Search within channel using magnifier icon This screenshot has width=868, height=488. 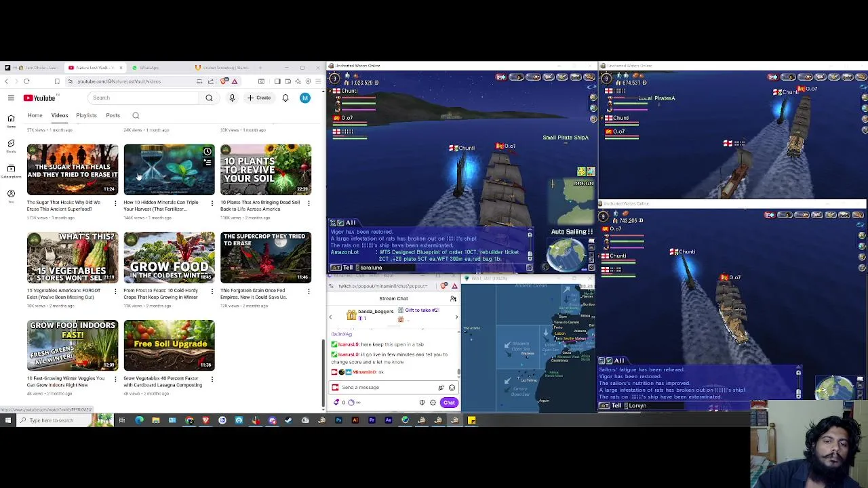coord(136,115)
